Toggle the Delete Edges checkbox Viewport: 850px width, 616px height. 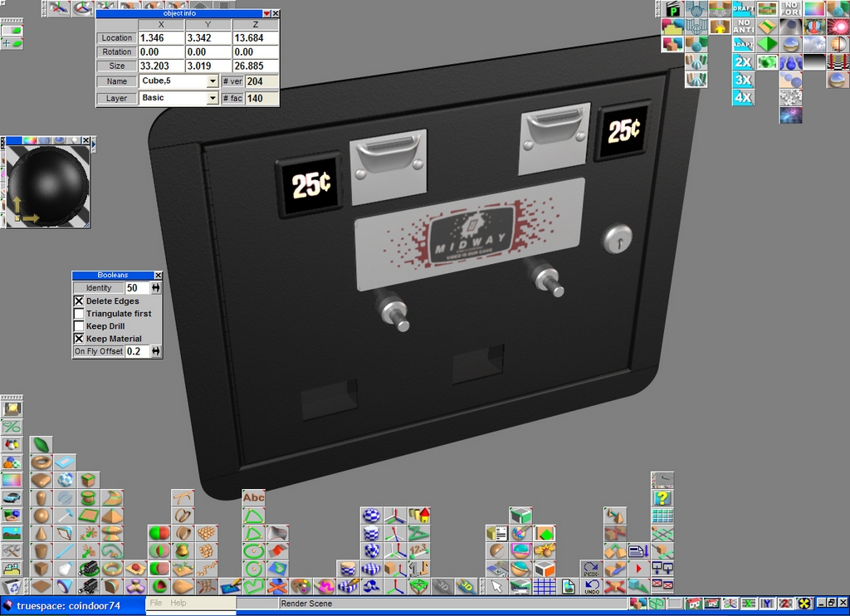point(80,301)
